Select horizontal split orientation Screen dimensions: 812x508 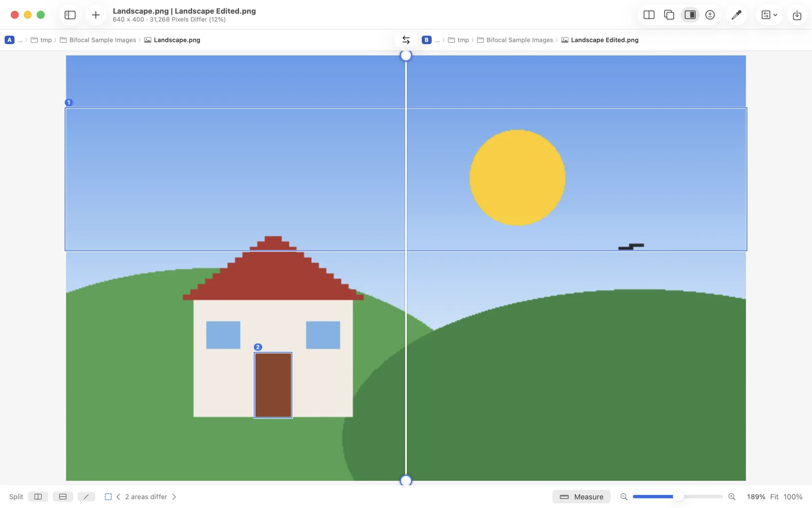(x=63, y=497)
